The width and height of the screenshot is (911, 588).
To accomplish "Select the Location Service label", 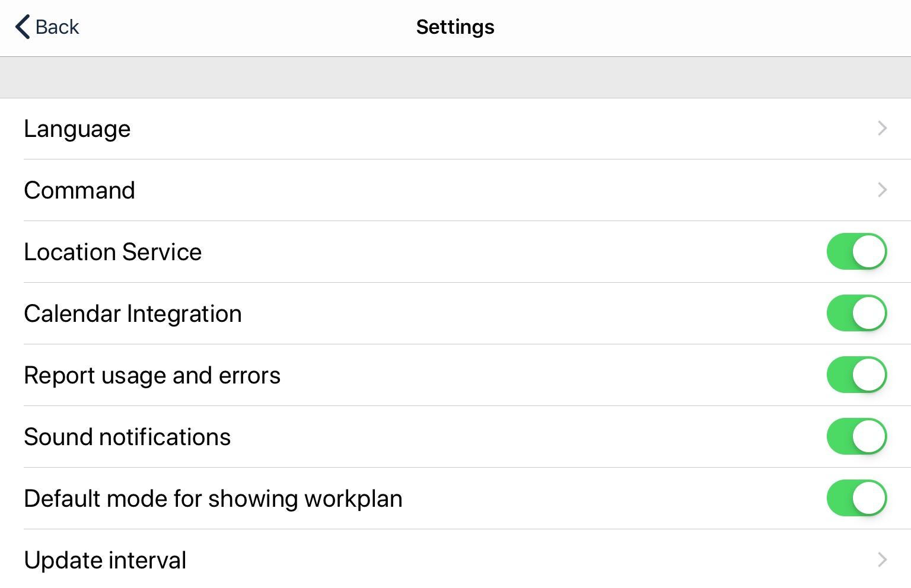I will 113,252.
